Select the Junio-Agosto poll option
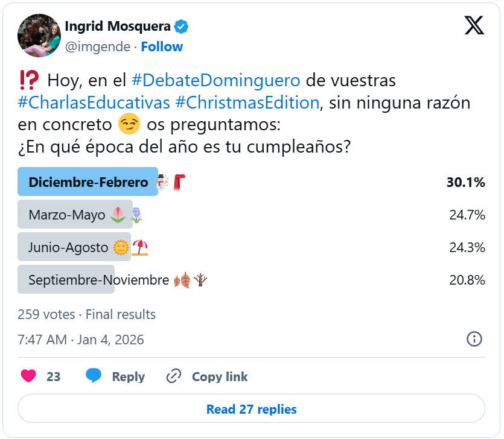The height and width of the screenshot is (439, 504). (74, 247)
